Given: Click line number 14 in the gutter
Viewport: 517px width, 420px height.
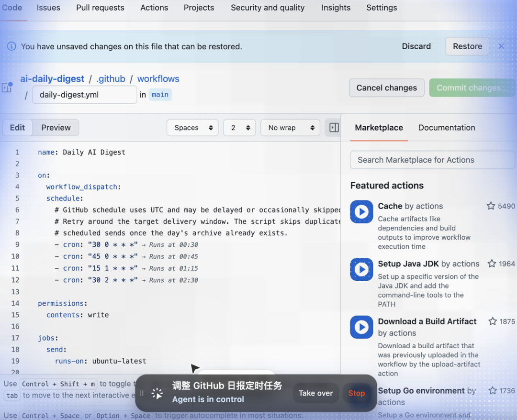Looking at the screenshot, I should click(x=15, y=303).
